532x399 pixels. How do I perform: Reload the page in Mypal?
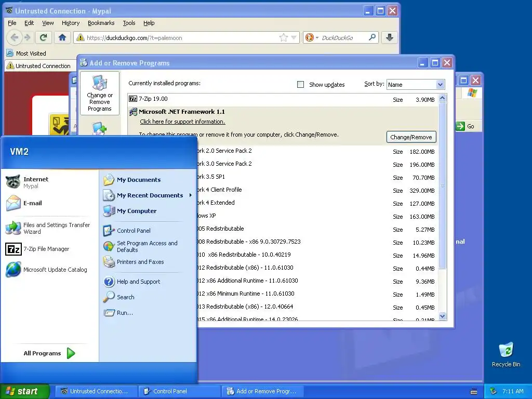tap(44, 37)
